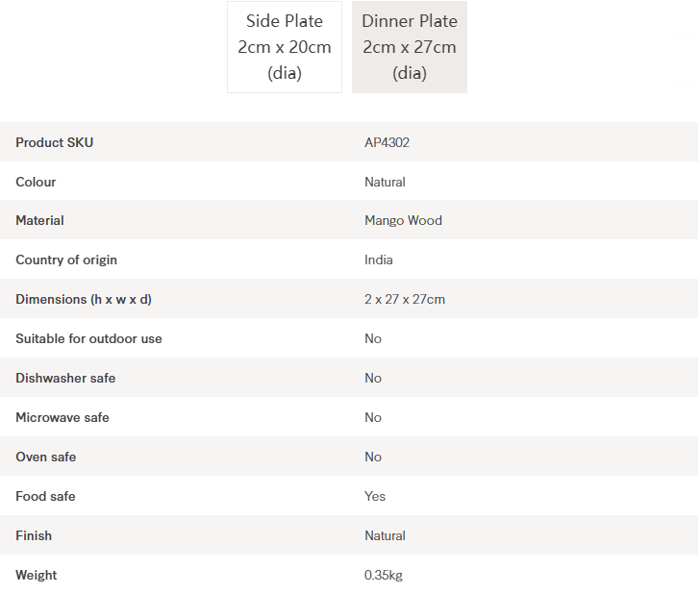Viewport: 700px width, 594px height.
Task: Click the Material row label
Action: coord(39,220)
